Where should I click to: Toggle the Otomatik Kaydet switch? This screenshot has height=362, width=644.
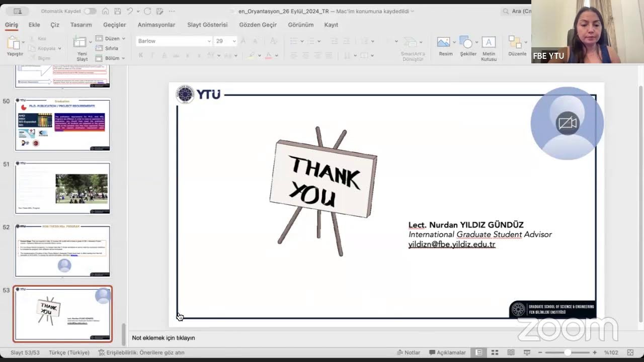tap(90, 11)
